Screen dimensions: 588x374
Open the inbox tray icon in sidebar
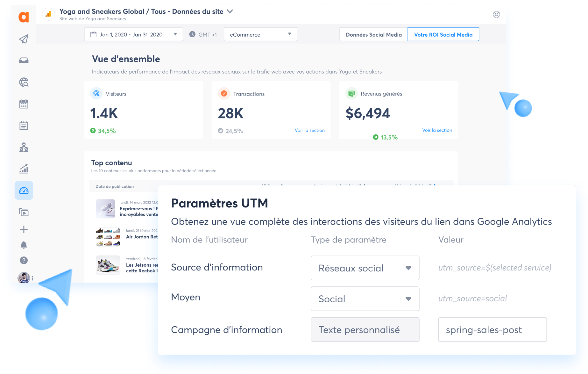[x=24, y=61]
